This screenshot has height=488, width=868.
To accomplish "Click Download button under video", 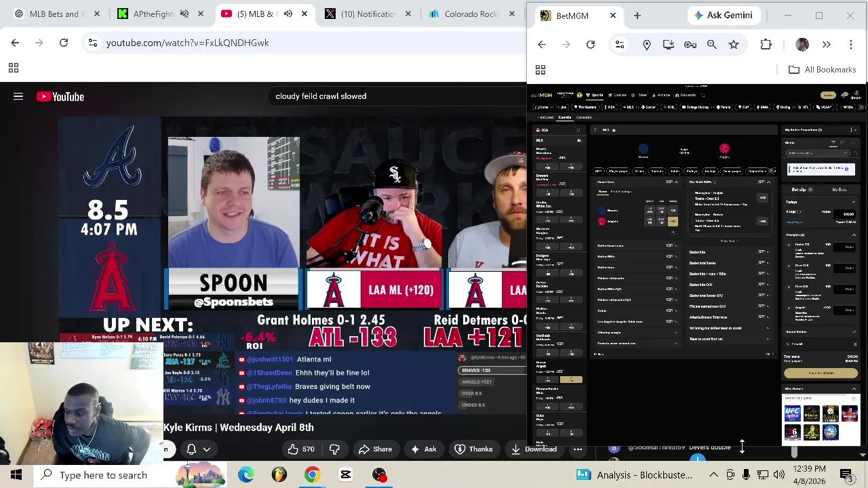I will click(x=534, y=449).
